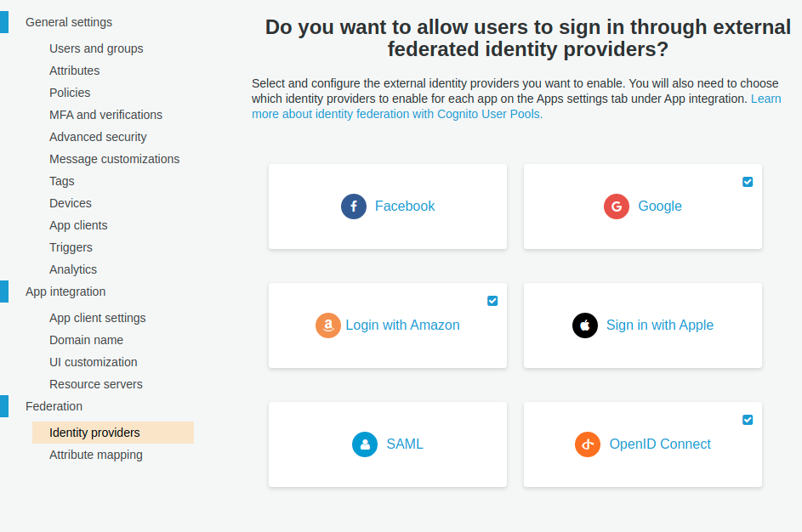Viewport: 802px width, 532px height.
Task: Expand the App integration section
Action: click(x=65, y=291)
